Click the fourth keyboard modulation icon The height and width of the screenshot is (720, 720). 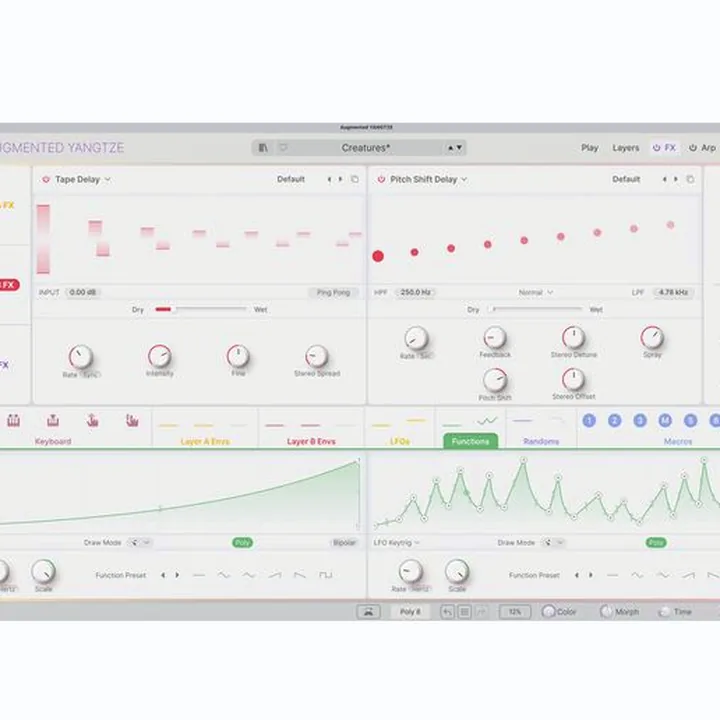(132, 420)
